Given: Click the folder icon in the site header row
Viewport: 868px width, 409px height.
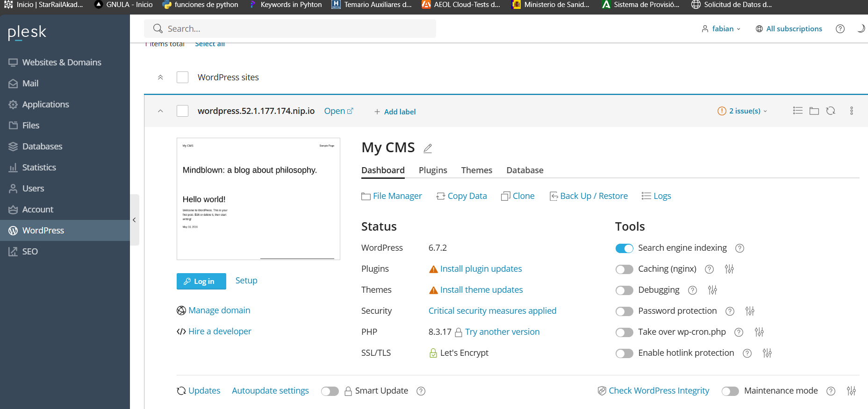Looking at the screenshot, I should tap(814, 111).
